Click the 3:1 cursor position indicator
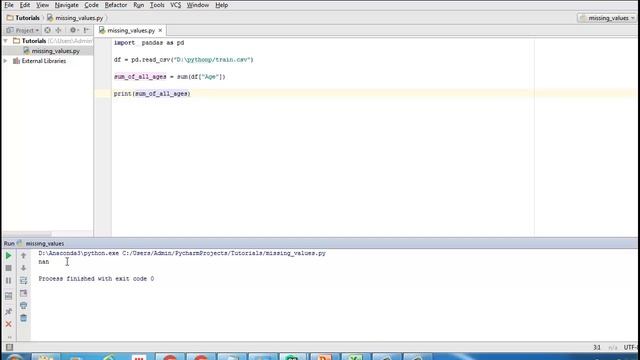Image resolution: width=640 pixels, height=360 pixels. tap(597, 347)
